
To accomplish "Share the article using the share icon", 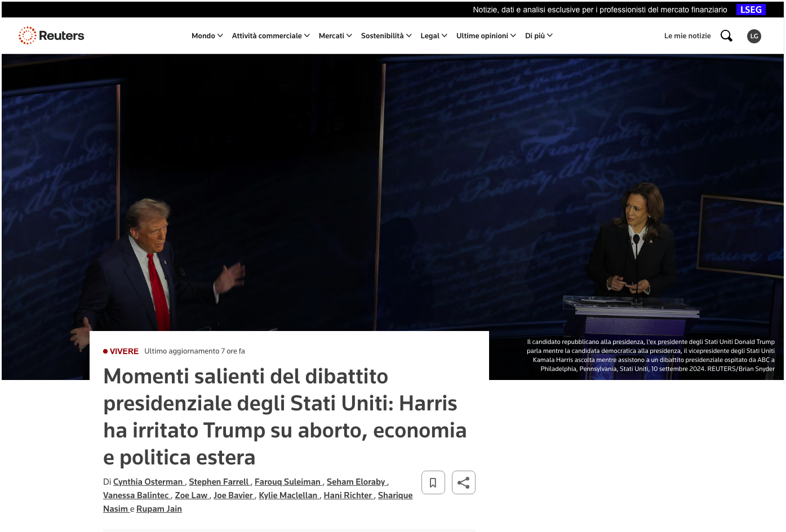I will click(464, 482).
